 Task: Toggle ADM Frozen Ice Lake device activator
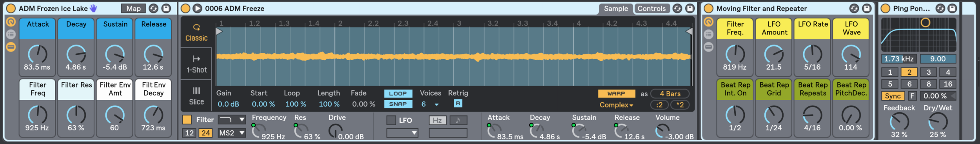click(x=11, y=8)
